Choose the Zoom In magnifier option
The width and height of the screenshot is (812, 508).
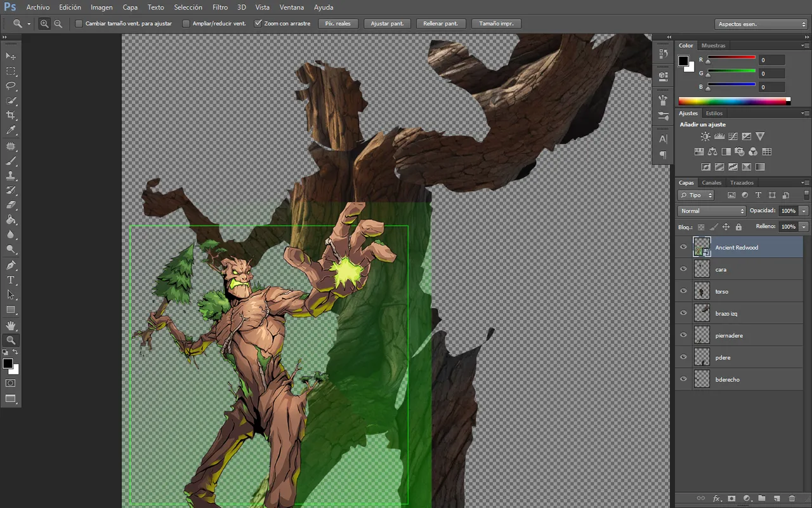coord(44,23)
